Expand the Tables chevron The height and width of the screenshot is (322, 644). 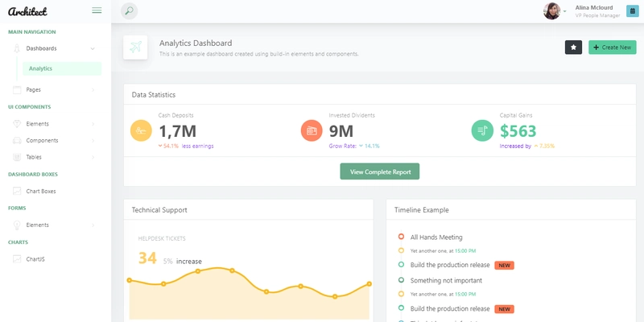pyautogui.click(x=93, y=157)
